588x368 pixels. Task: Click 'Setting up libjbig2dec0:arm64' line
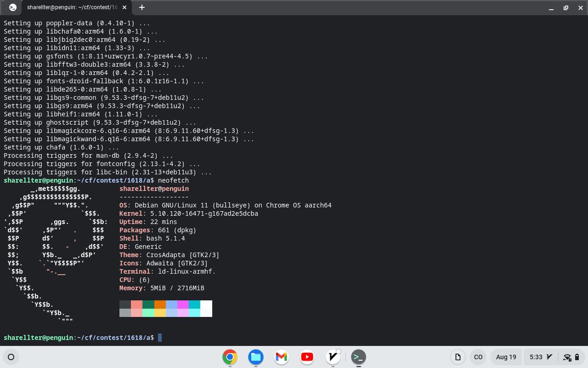point(85,40)
